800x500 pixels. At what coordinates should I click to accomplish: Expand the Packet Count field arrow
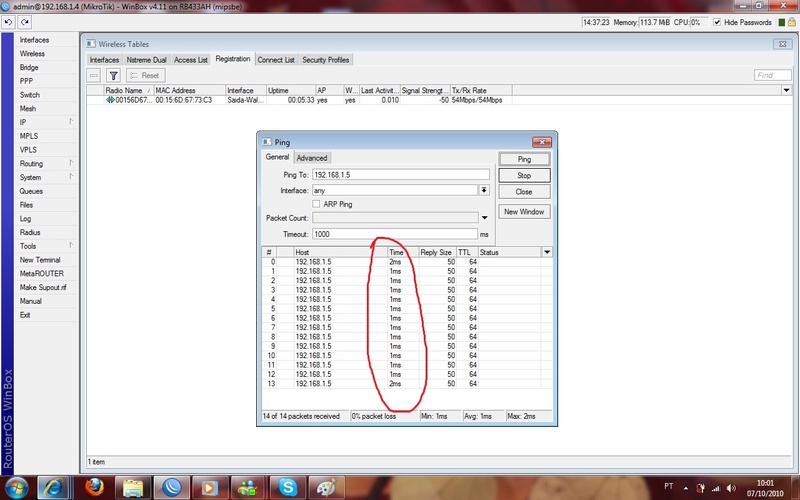click(x=484, y=218)
